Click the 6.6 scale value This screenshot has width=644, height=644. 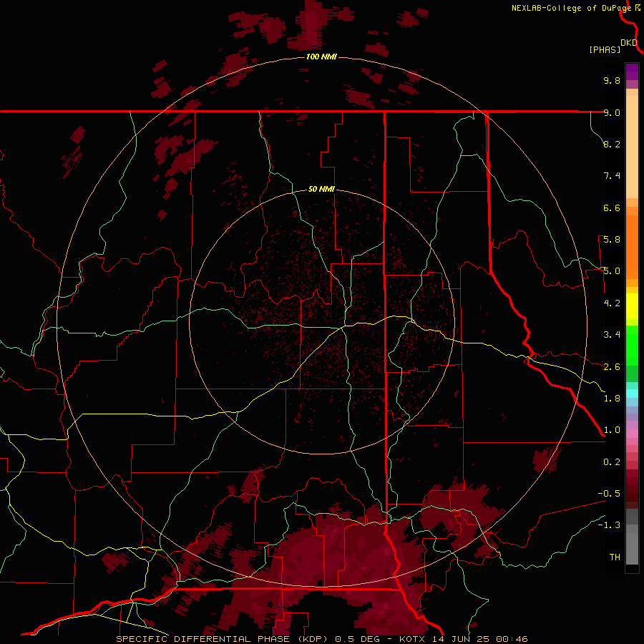click(612, 208)
